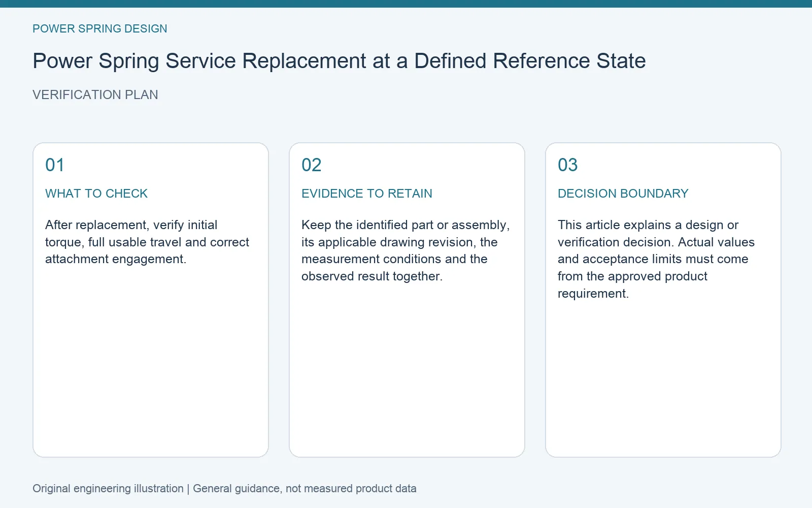Select the 'DECISION BOUNDARY' heading
812x508 pixels.
click(x=623, y=194)
